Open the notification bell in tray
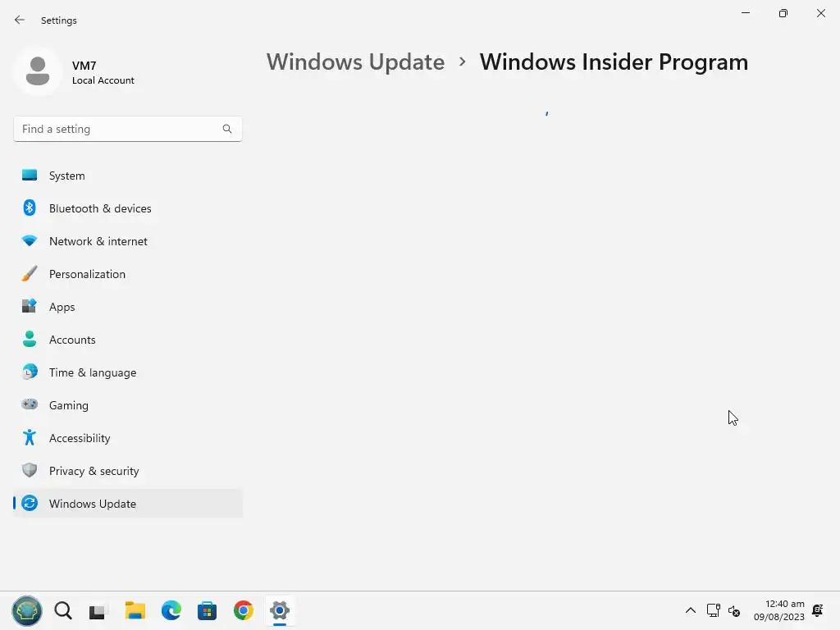Screen dimensions: 840x630 pyautogui.click(x=818, y=610)
